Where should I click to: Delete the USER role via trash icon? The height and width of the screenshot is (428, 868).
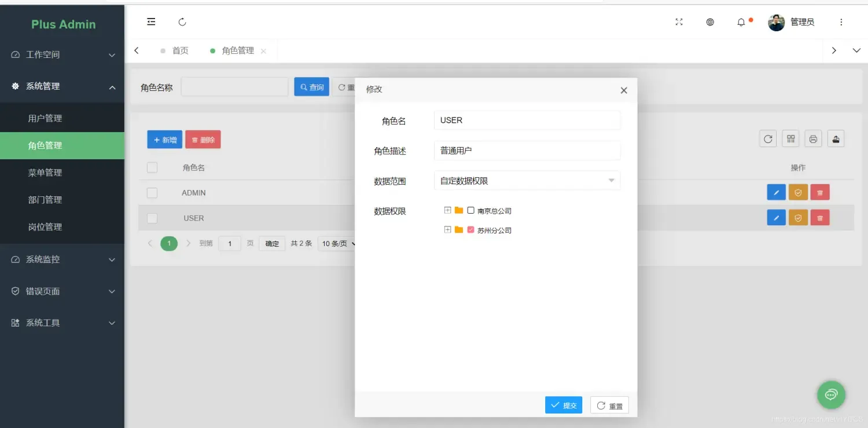[820, 217]
